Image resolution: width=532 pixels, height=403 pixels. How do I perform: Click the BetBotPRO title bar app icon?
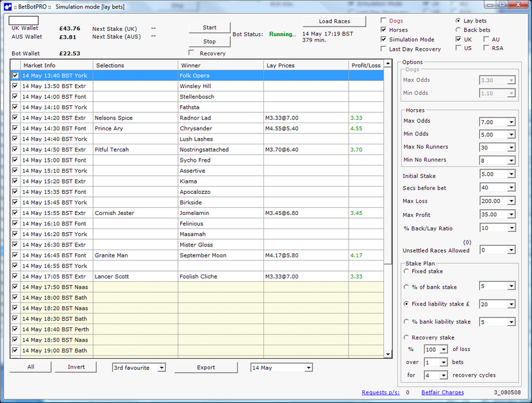(x=8, y=6)
